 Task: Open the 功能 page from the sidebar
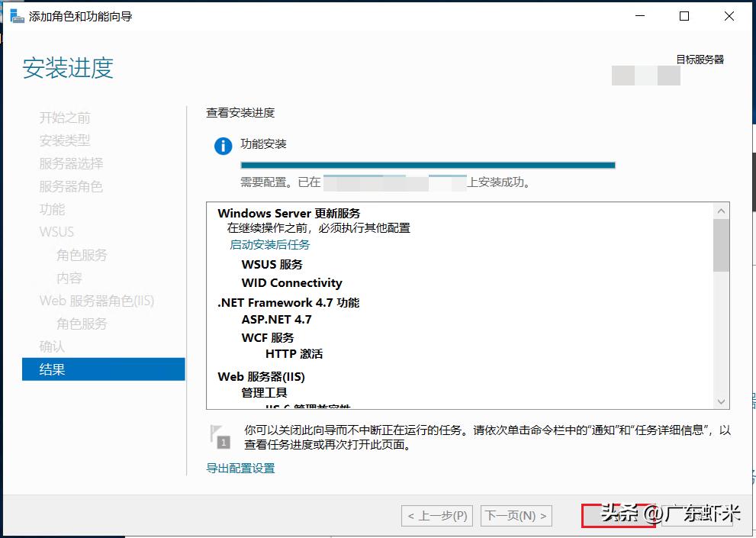point(51,209)
